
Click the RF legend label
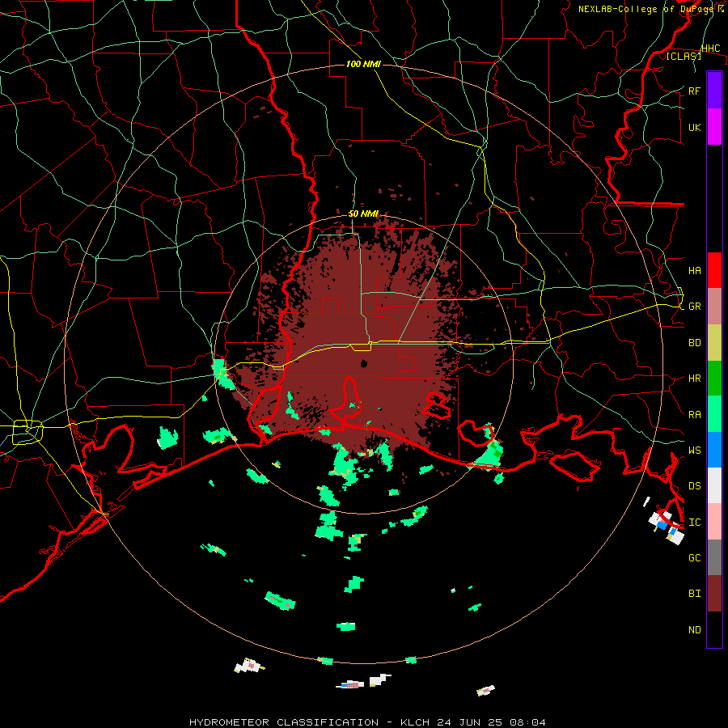click(694, 91)
